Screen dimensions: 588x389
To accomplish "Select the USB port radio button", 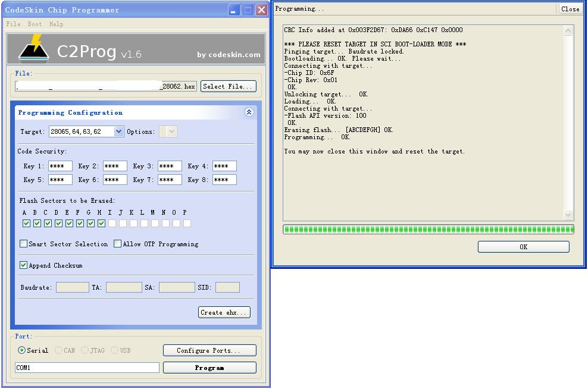I will pyautogui.click(x=114, y=350).
